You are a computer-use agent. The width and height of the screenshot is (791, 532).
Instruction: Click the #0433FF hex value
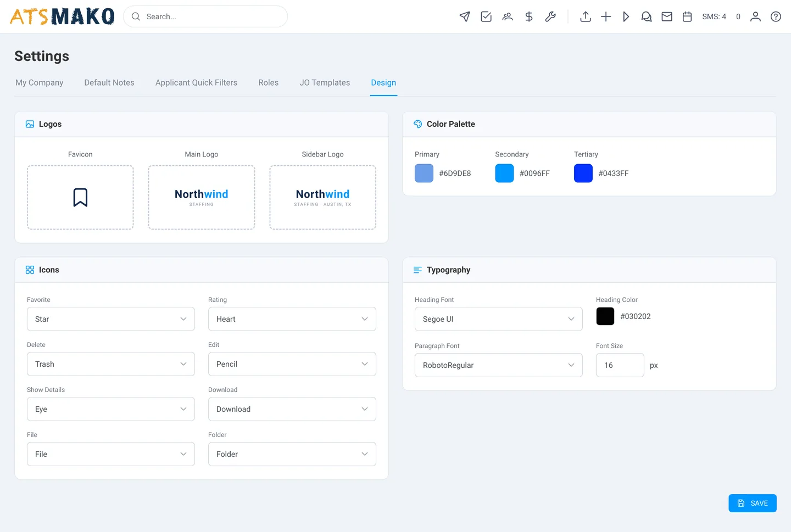click(x=614, y=173)
